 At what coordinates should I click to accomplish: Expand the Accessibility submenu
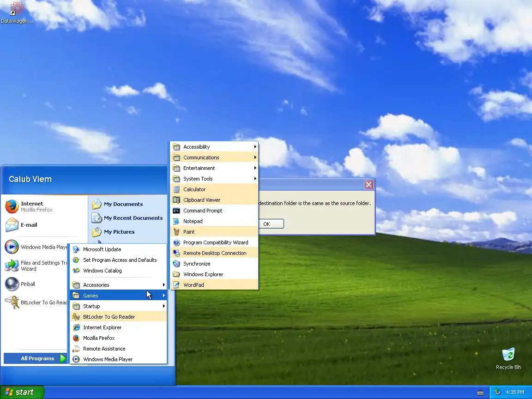[214, 147]
